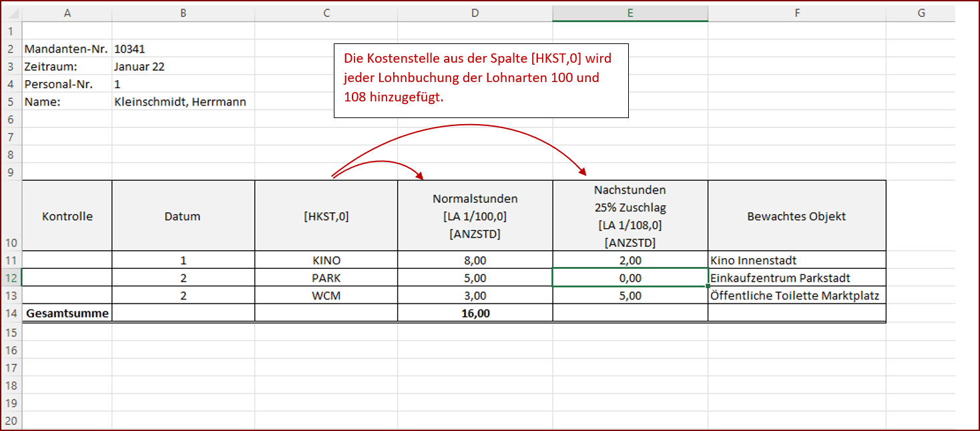Click the PARK cost center cell

pyautogui.click(x=326, y=278)
